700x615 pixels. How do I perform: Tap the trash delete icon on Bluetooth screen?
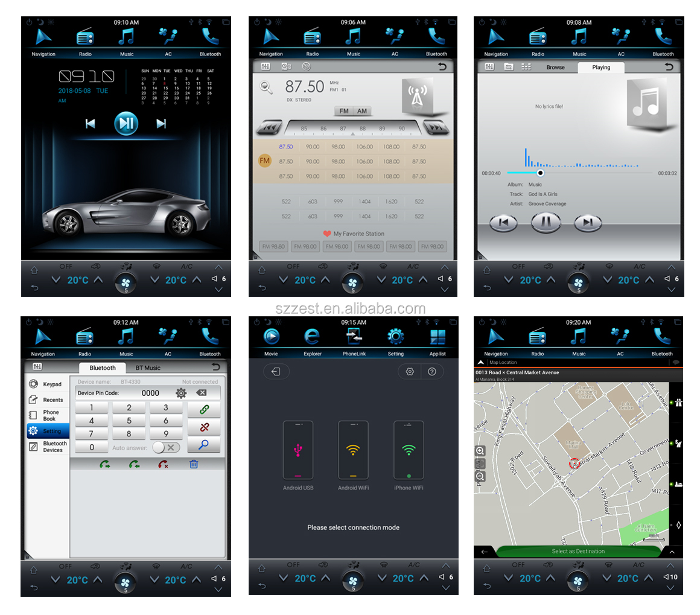(194, 465)
